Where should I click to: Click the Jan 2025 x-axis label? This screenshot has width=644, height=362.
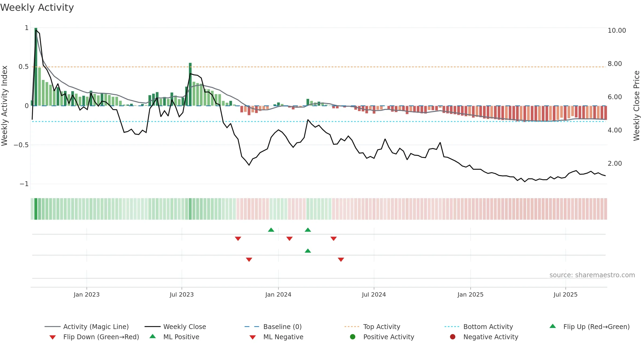[x=470, y=295]
